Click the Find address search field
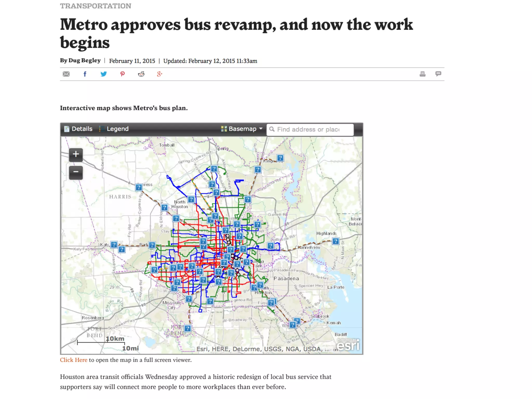The width and height of the screenshot is (532, 399). click(312, 129)
